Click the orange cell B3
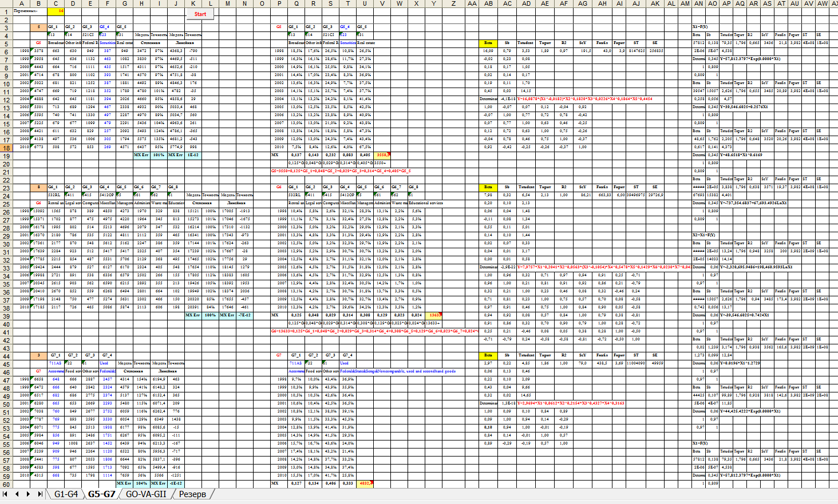Screen dimensions: 838x504 click(x=39, y=27)
